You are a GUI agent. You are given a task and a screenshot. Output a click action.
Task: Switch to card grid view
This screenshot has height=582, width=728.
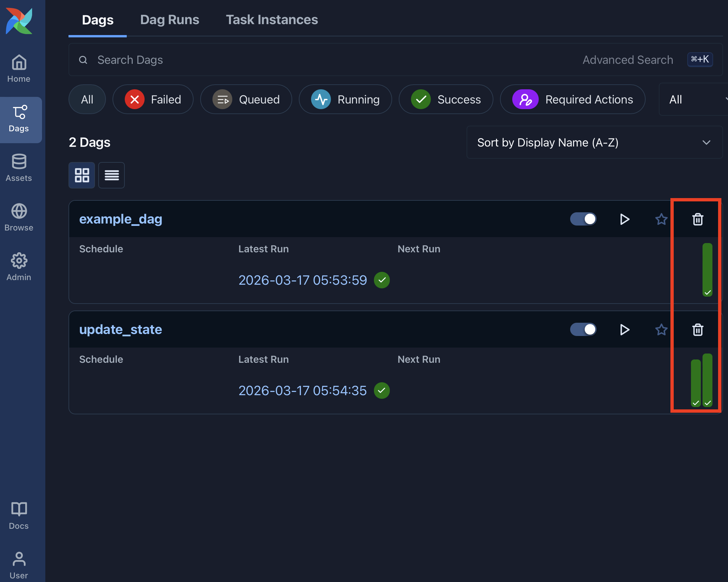click(x=82, y=175)
